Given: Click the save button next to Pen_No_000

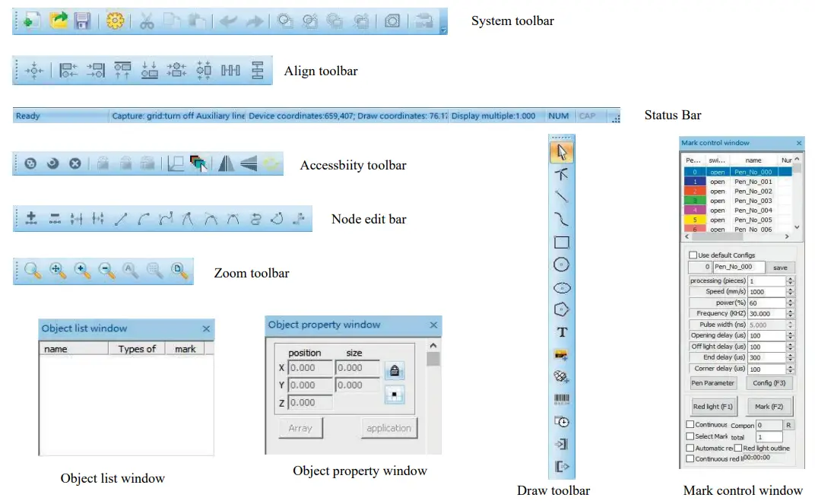Looking at the screenshot, I should coord(780,268).
